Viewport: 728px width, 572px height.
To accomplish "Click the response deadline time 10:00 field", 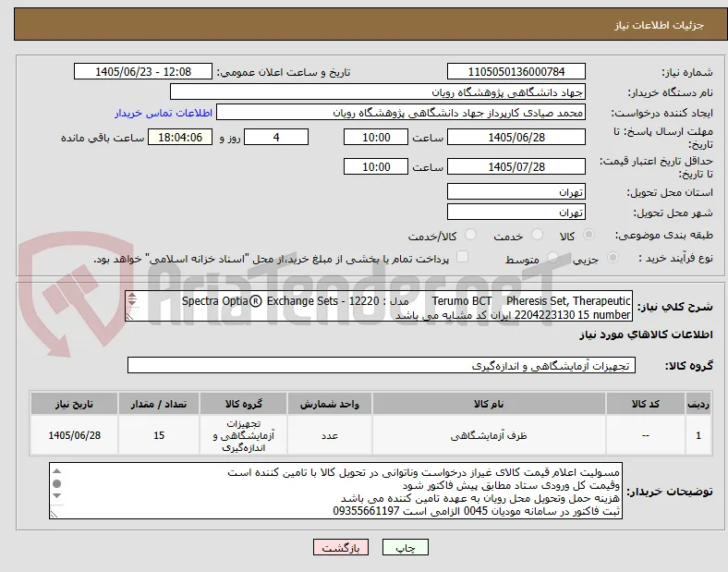I will coord(376,138).
